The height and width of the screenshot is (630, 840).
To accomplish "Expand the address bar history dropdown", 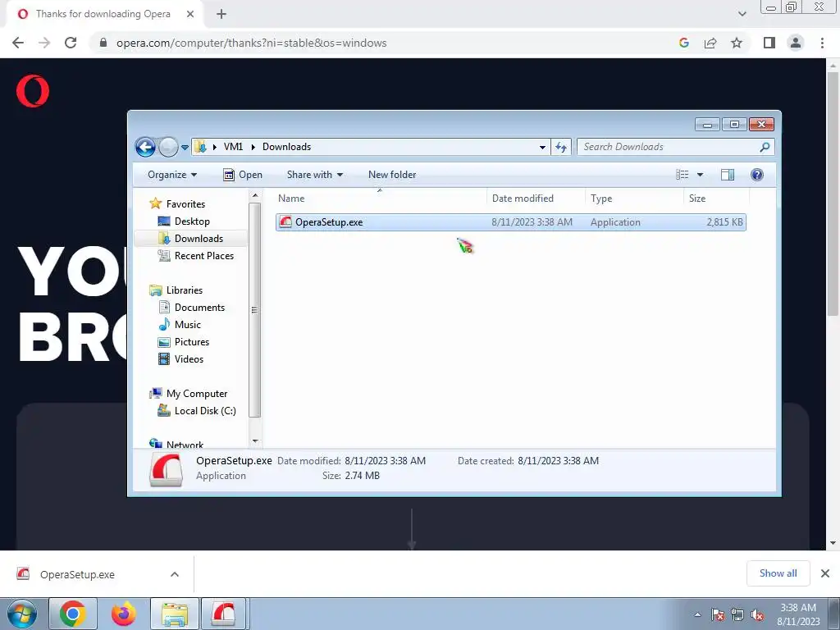I will point(542,148).
